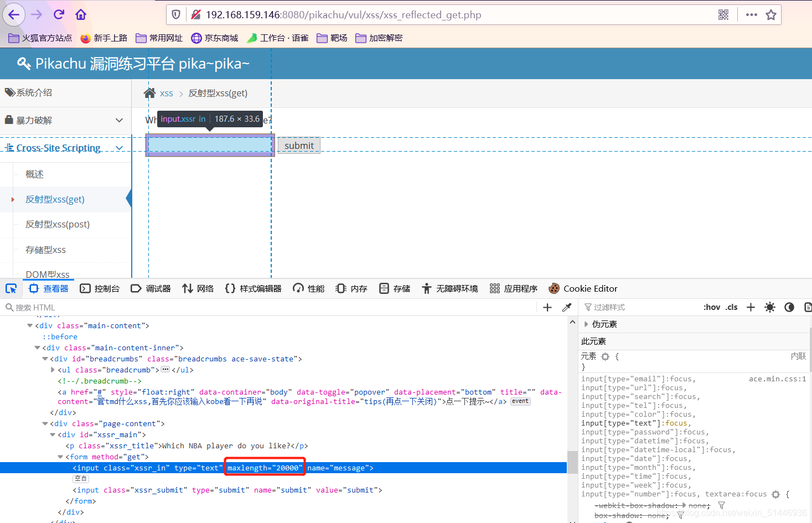Viewport: 812px width, 523px height.
Task: Click the home icon in breadcrumbs
Action: [x=149, y=93]
